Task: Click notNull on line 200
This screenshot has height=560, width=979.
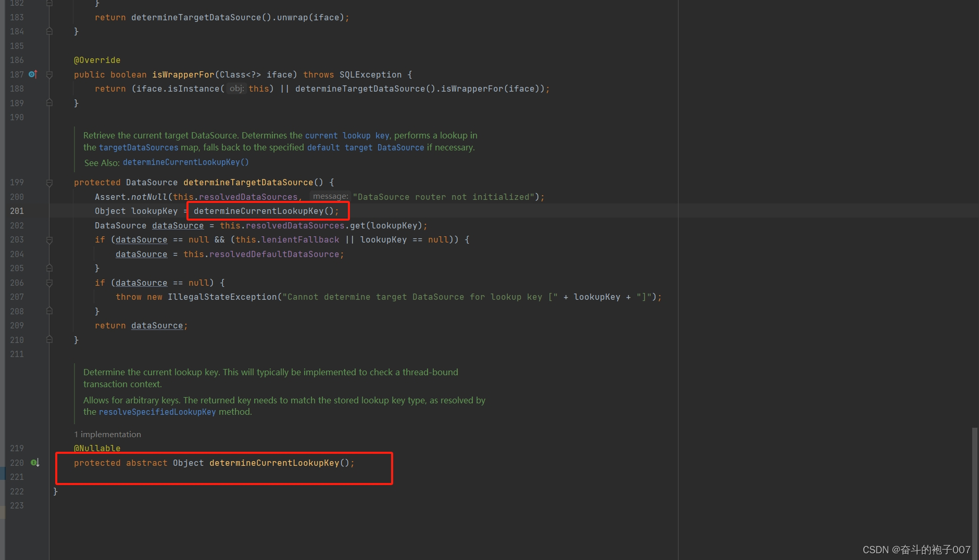Action: (149, 197)
